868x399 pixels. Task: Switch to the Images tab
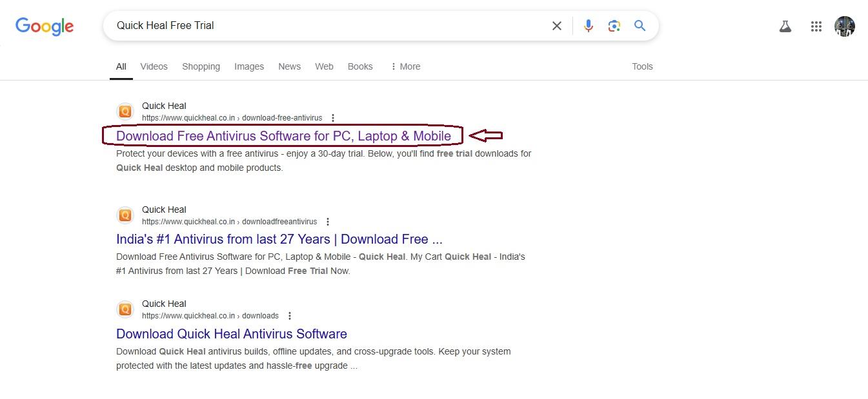pos(249,66)
